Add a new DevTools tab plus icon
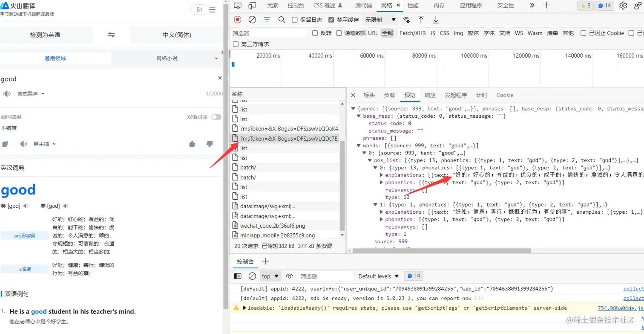Image resolution: width=644 pixels, height=334 pixels. 547,6
